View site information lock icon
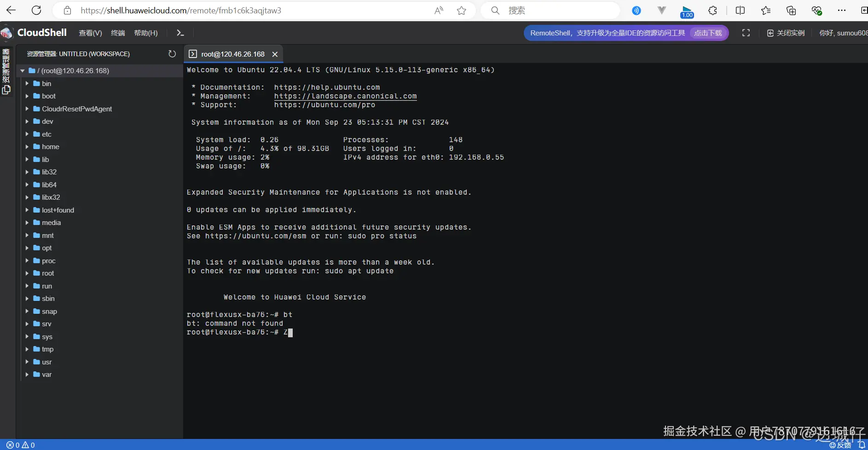 pyautogui.click(x=67, y=10)
